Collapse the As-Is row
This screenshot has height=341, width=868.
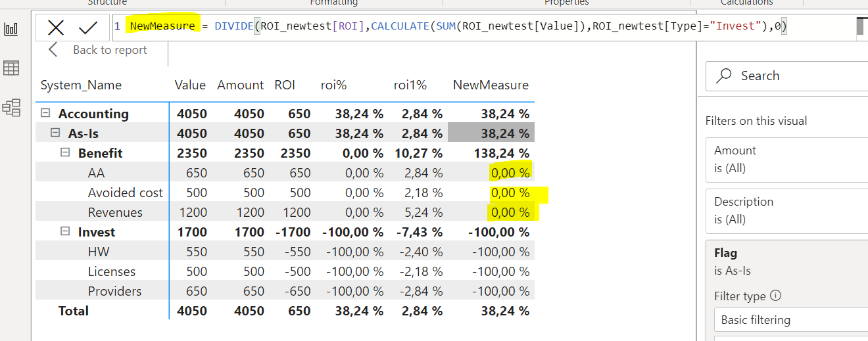click(x=55, y=133)
